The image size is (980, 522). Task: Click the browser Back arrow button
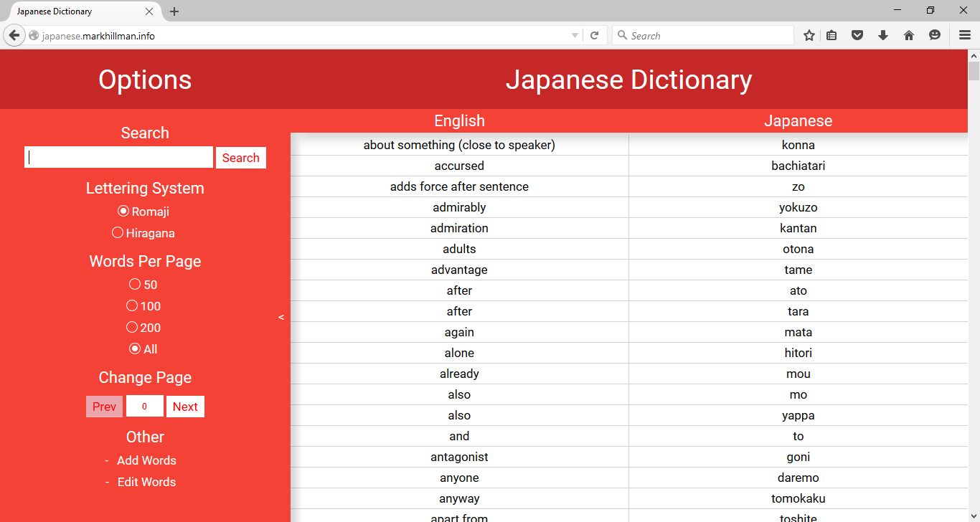point(14,35)
